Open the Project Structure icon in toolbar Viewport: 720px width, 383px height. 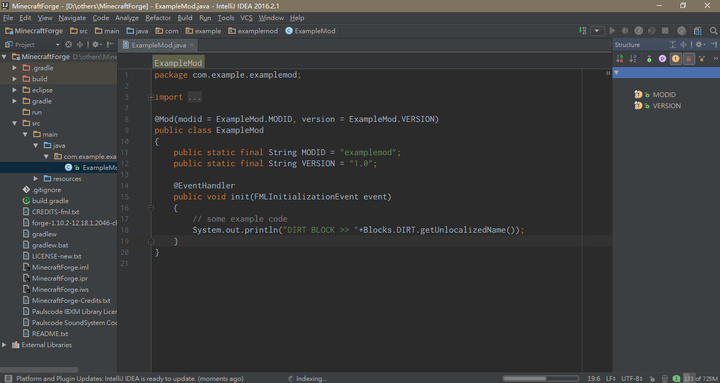[698, 31]
